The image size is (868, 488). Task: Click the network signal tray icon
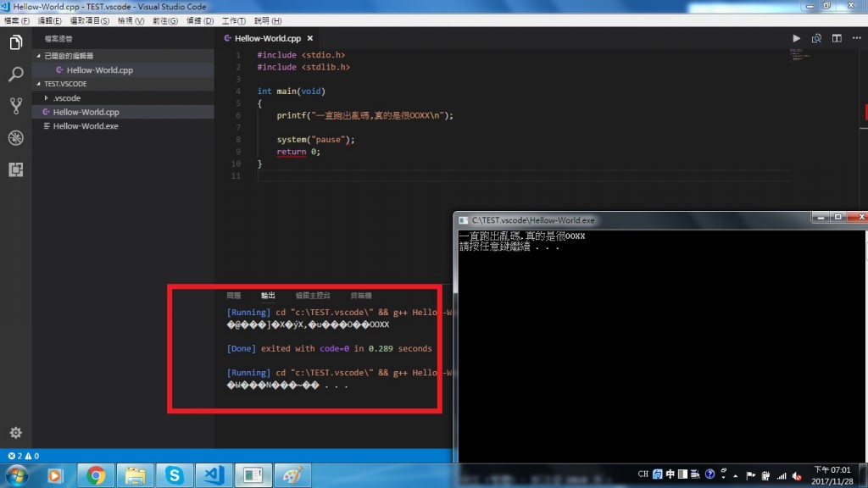click(x=782, y=475)
